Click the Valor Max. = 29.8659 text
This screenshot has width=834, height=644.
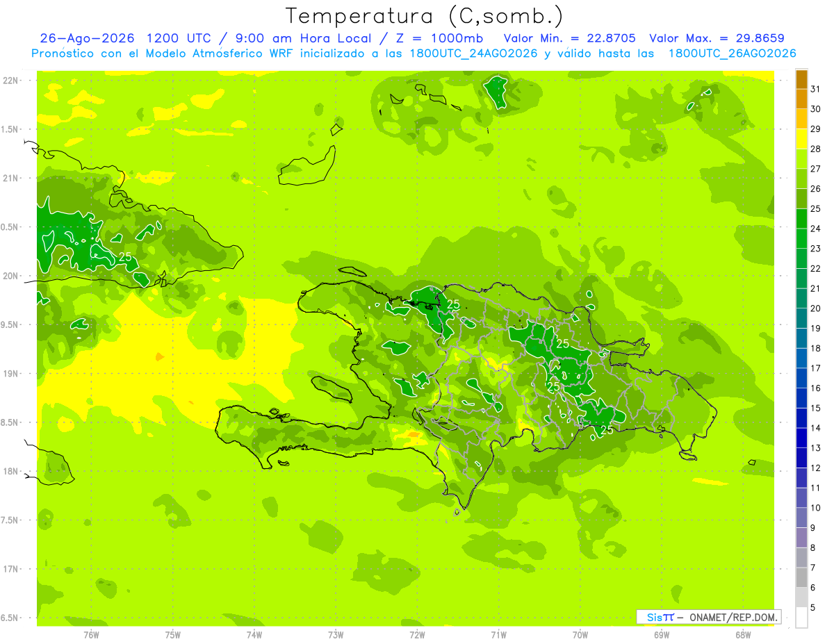(717, 38)
